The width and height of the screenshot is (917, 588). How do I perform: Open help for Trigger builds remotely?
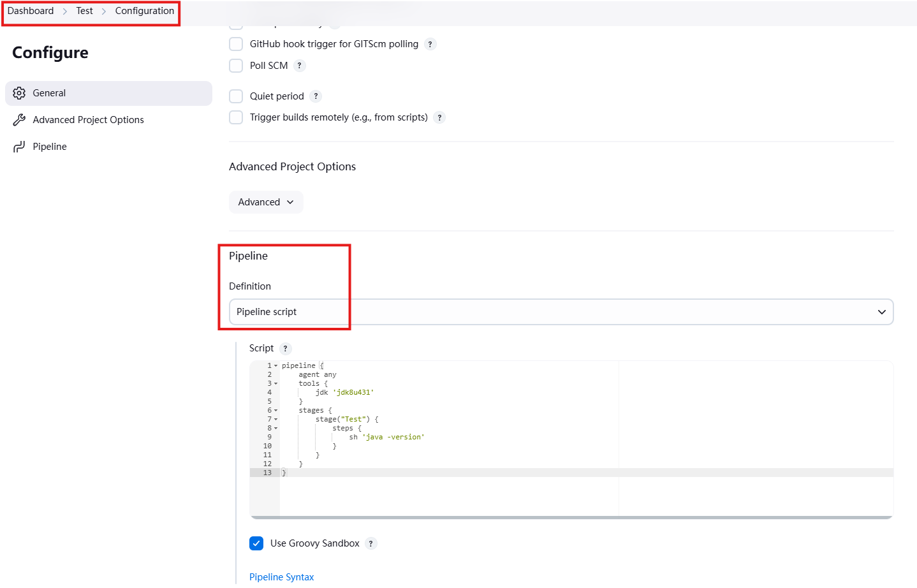439,117
